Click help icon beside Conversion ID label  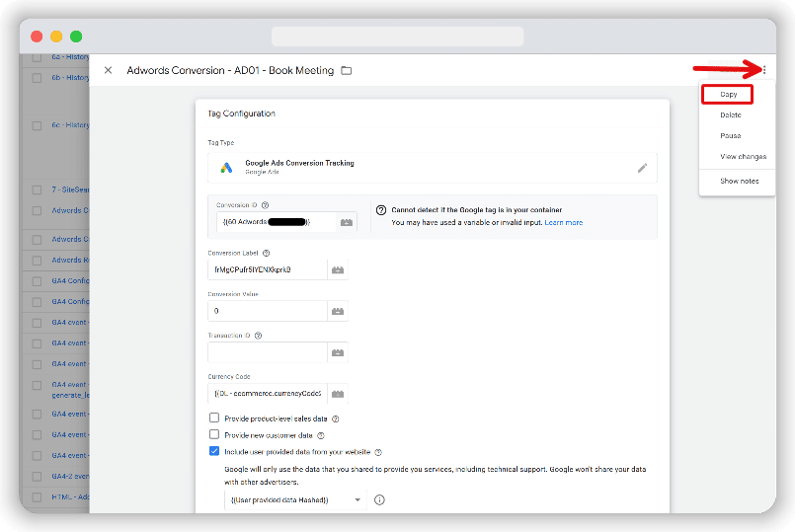(x=266, y=205)
